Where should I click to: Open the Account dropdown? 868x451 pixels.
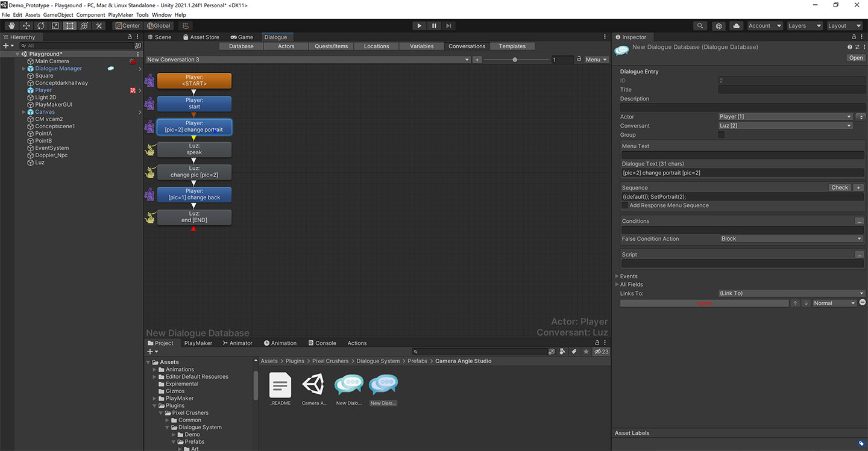[x=764, y=26]
